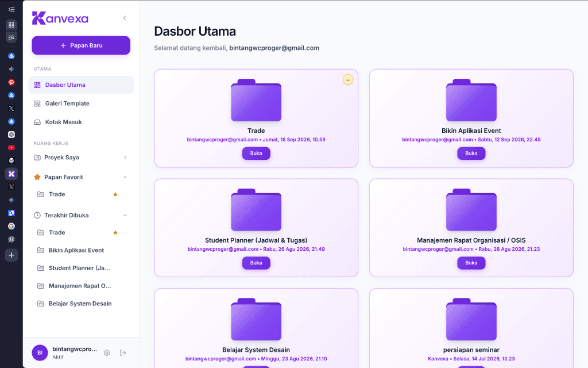Click the yellow badge icon on Trade card
The image size is (588, 368).
pyautogui.click(x=348, y=79)
